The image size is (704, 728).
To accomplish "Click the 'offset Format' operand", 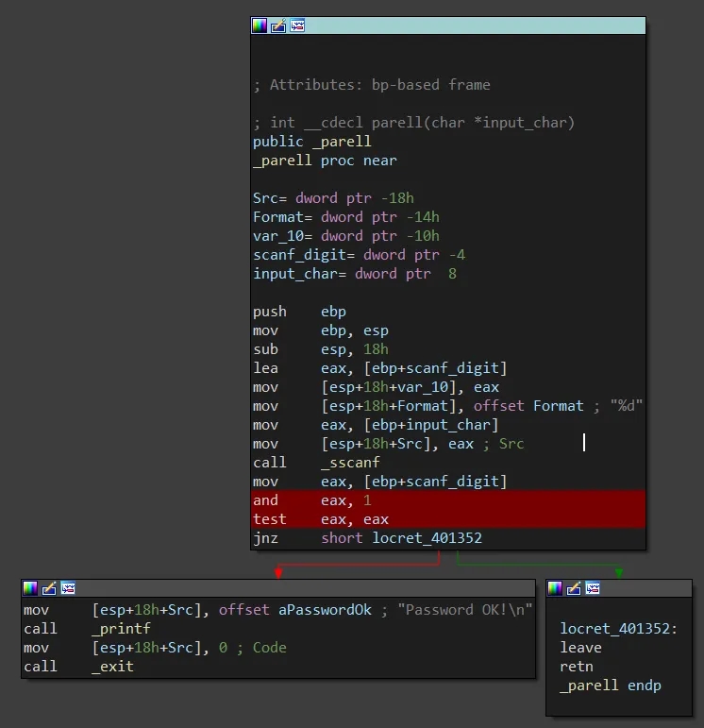I will click(x=528, y=406).
